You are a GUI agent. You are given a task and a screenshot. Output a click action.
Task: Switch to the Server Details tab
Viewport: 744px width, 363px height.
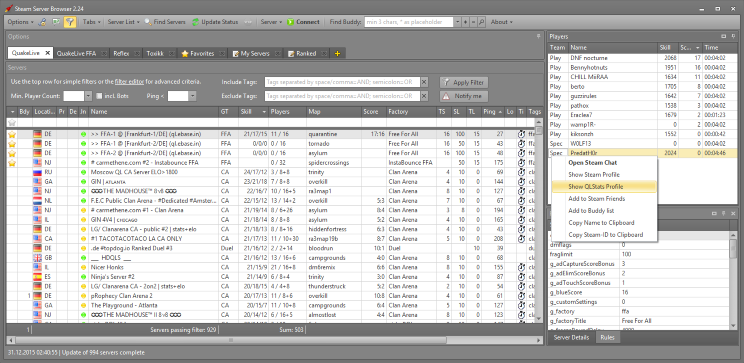(x=571, y=337)
